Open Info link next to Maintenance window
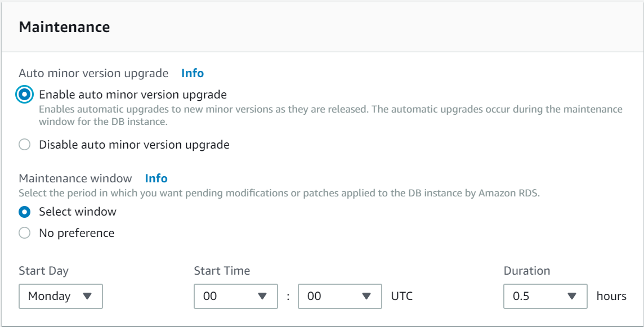The width and height of the screenshot is (644, 327). (x=156, y=178)
